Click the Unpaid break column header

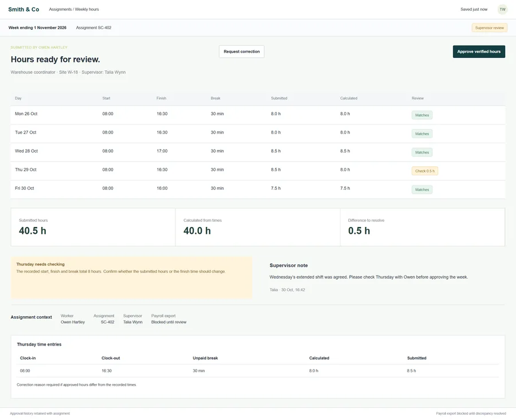(x=205, y=358)
